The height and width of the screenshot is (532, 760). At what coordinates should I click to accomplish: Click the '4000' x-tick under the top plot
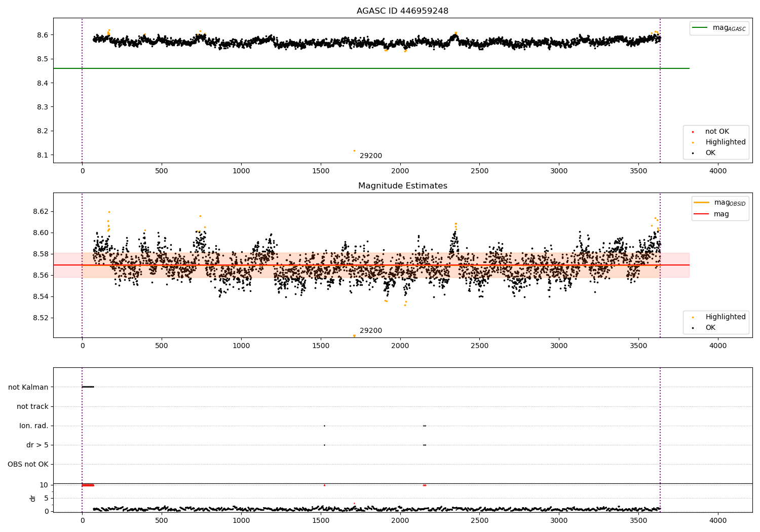pyautogui.click(x=718, y=171)
